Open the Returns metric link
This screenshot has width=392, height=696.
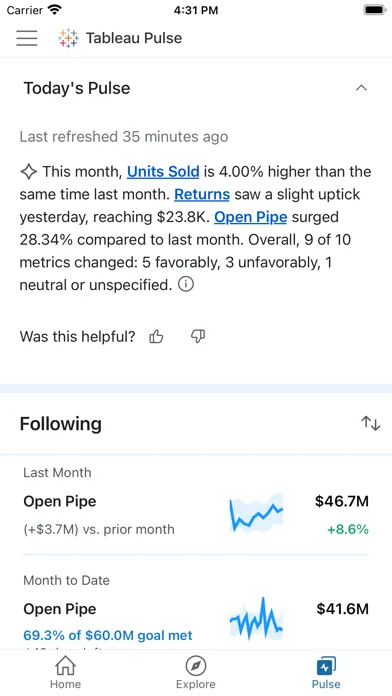point(202,194)
